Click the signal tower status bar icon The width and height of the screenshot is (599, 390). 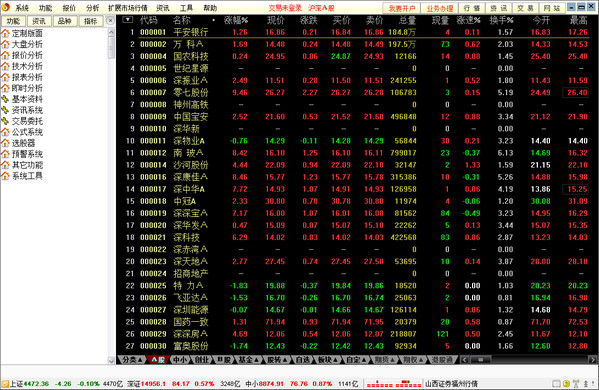pyautogui.click(x=576, y=384)
